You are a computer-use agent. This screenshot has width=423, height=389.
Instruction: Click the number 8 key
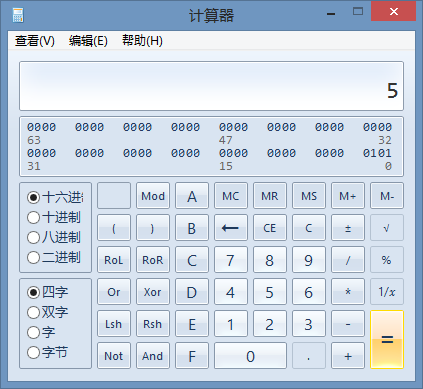[270, 260]
